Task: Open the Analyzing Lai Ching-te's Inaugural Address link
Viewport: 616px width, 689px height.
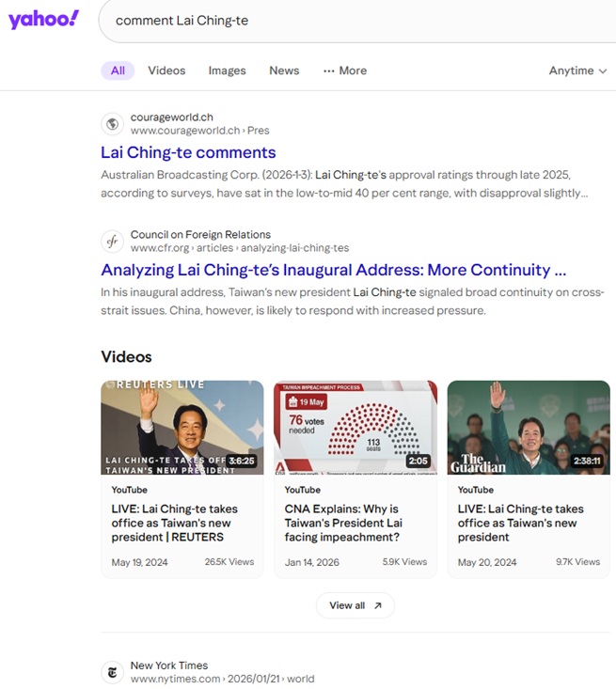Action: (333, 270)
